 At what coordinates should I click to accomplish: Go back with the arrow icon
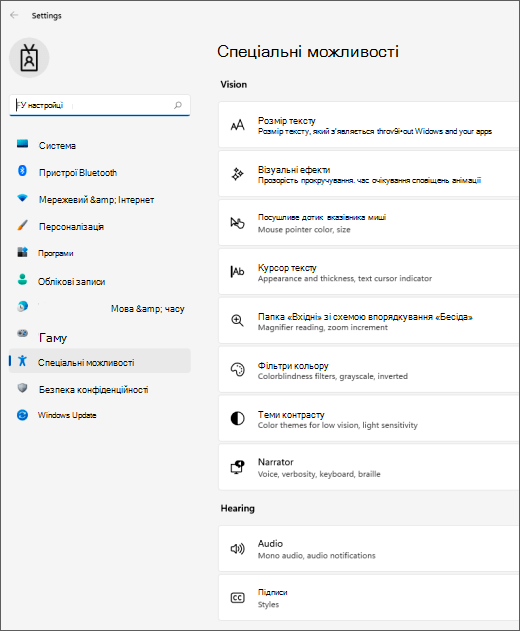(14, 15)
